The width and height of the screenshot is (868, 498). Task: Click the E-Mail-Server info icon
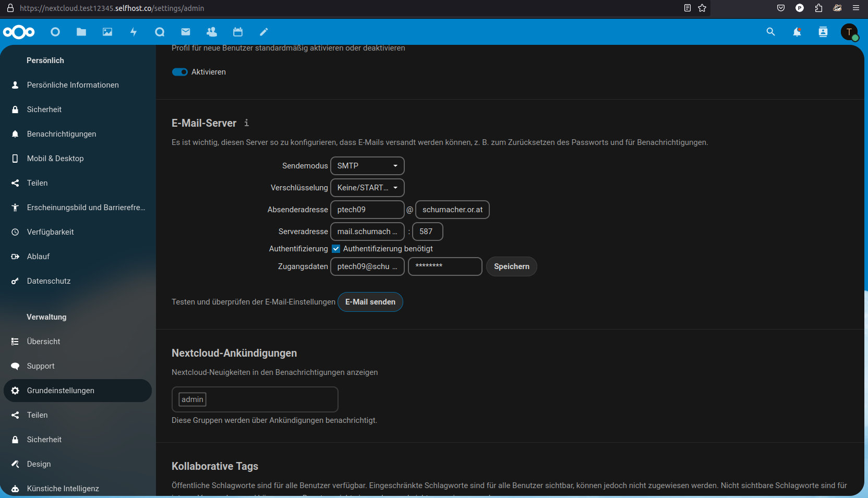pyautogui.click(x=247, y=123)
